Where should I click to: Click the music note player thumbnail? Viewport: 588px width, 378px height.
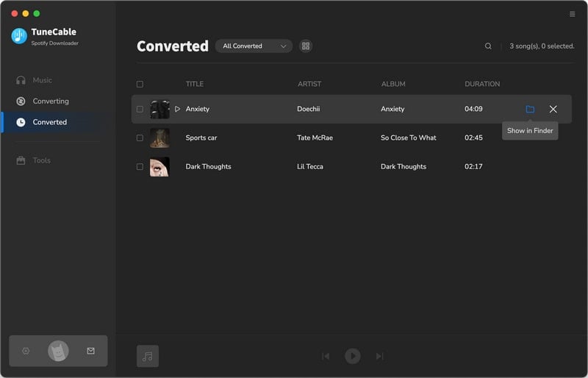(x=148, y=356)
